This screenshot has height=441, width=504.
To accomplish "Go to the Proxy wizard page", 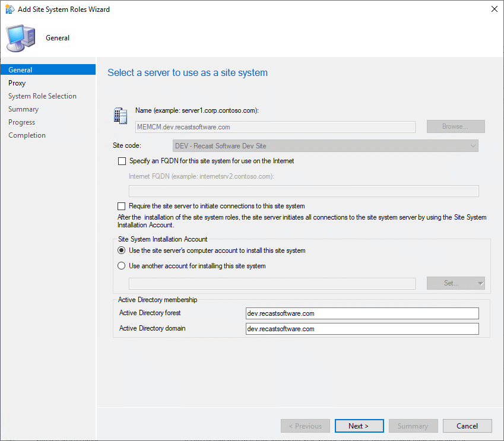I will (17, 83).
